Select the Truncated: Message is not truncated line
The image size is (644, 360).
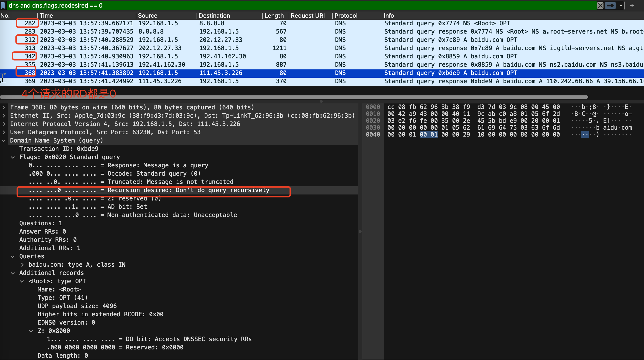pyautogui.click(x=131, y=182)
